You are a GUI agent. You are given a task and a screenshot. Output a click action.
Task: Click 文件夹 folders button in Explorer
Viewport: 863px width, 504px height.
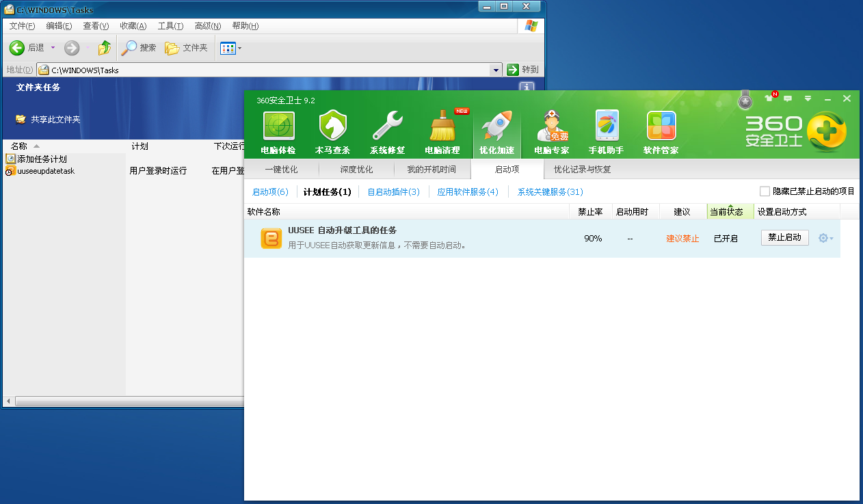pos(186,48)
